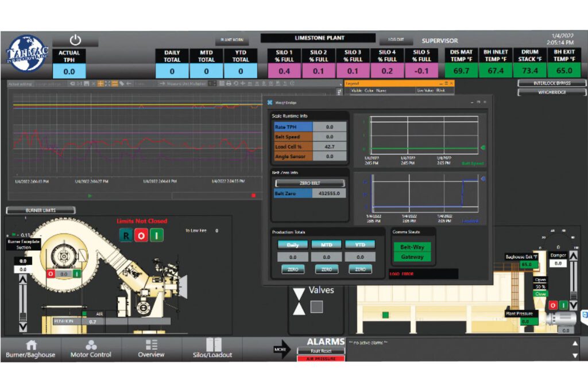Click the MORE arrow icon

point(283,349)
